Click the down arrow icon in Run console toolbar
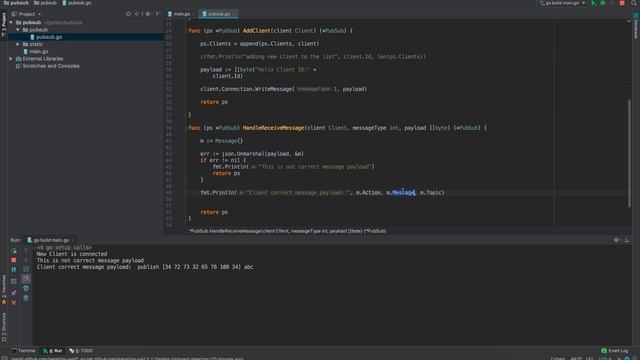This screenshot has width=640, height=360. pos(26,260)
